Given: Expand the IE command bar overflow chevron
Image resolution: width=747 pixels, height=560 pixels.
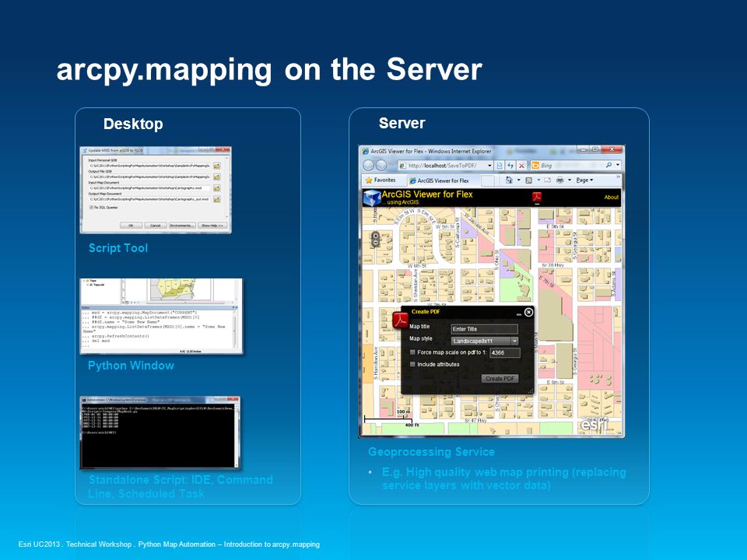Looking at the screenshot, I should click(x=619, y=177).
